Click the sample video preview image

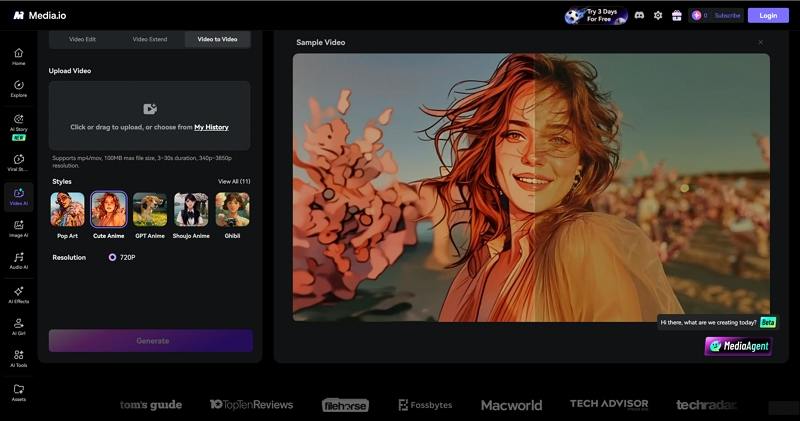coord(531,187)
